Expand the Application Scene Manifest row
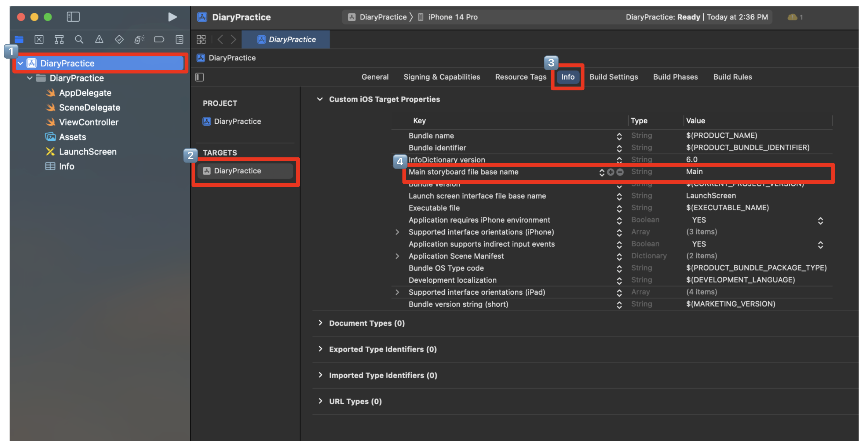This screenshot has height=448, width=868. [397, 256]
